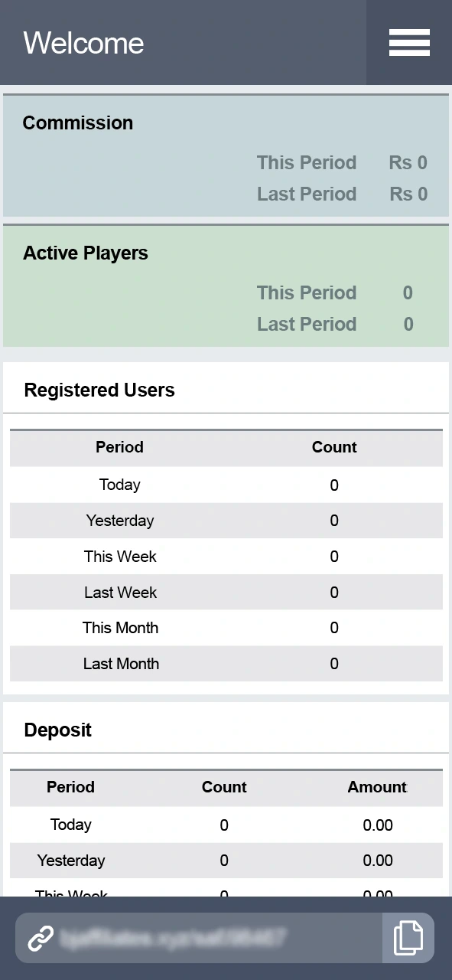
Task: Select the Welcome header title
Action: pyautogui.click(x=83, y=44)
